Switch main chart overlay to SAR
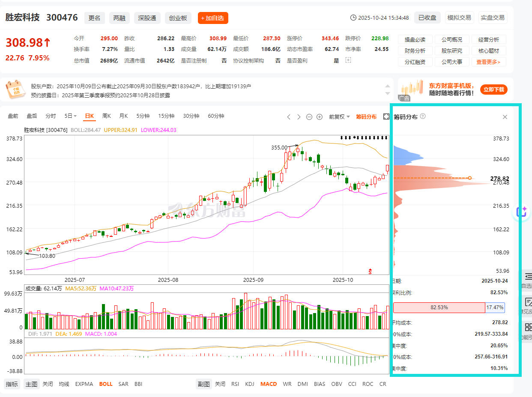The image size is (532, 397). (123, 384)
